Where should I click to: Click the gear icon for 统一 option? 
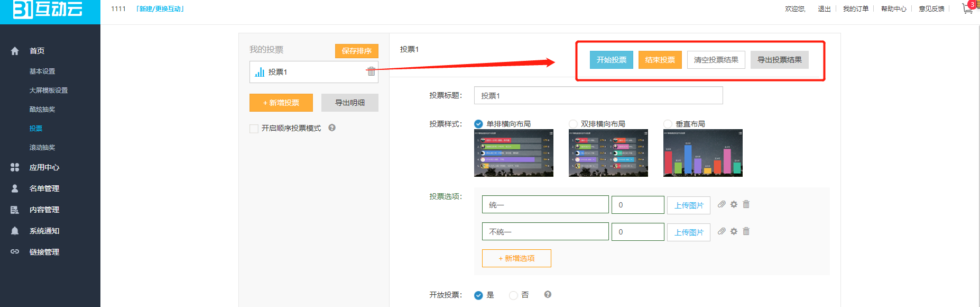734,204
